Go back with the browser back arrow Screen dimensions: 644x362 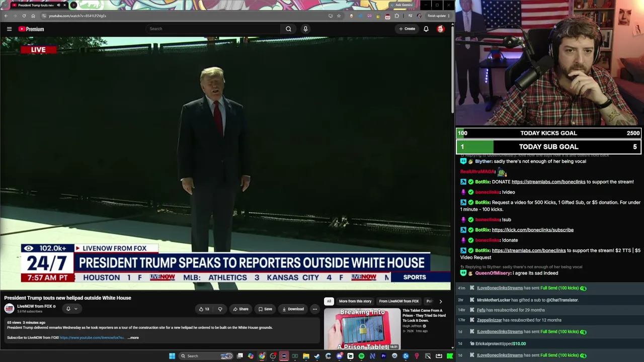pyautogui.click(x=6, y=16)
